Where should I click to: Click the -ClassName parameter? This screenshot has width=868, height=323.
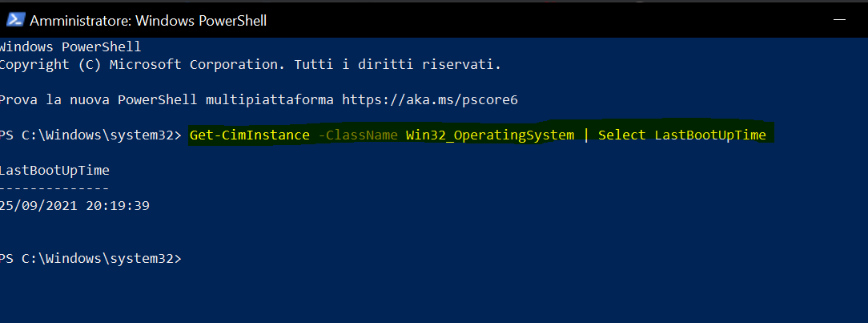357,135
